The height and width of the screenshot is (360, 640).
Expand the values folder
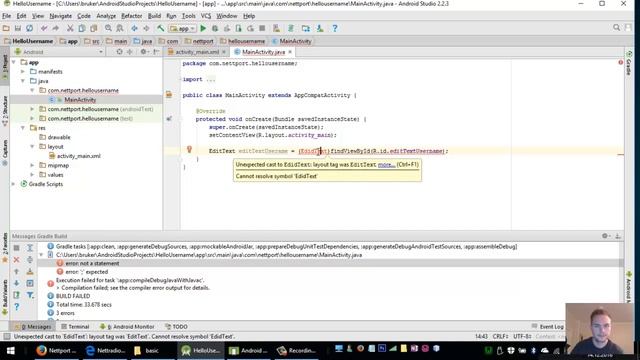click(33, 175)
